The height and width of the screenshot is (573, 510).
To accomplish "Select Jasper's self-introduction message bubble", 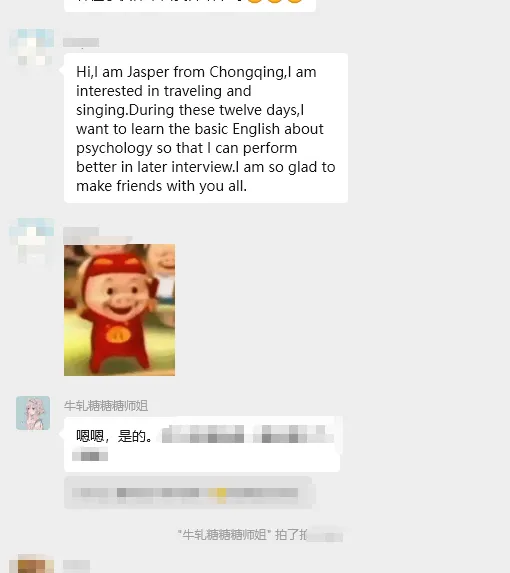I will tap(206, 128).
